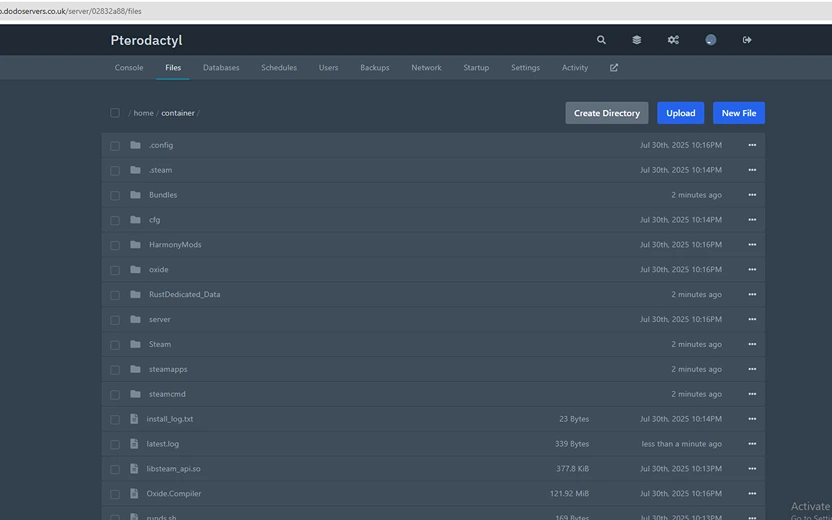The image size is (832, 520).
Task: Click the external link icon after Activity
Action: point(614,68)
